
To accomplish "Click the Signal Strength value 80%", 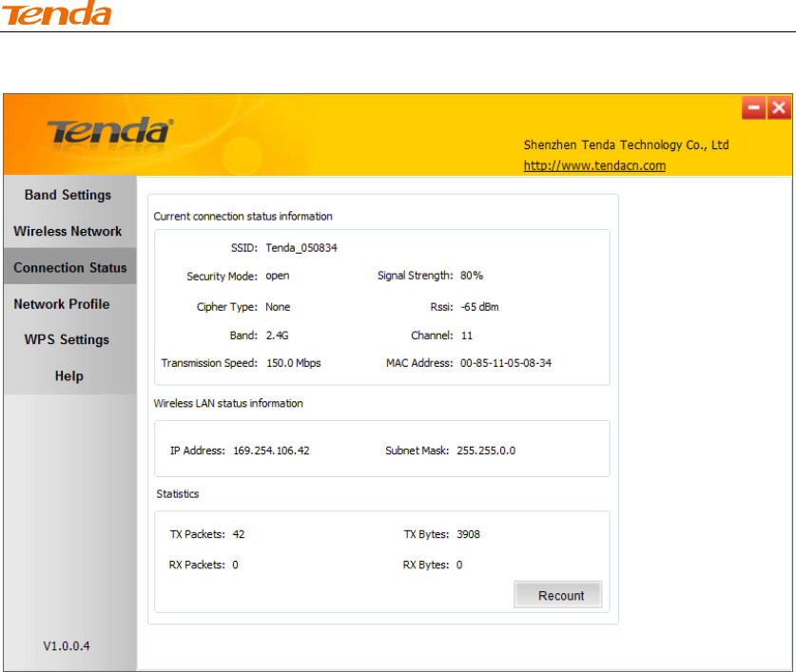I will click(x=472, y=276).
